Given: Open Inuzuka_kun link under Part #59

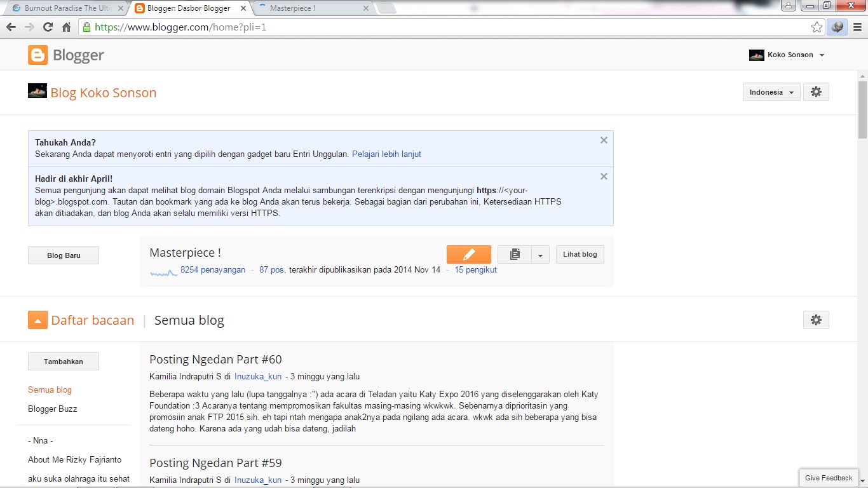Looking at the screenshot, I should [258, 480].
